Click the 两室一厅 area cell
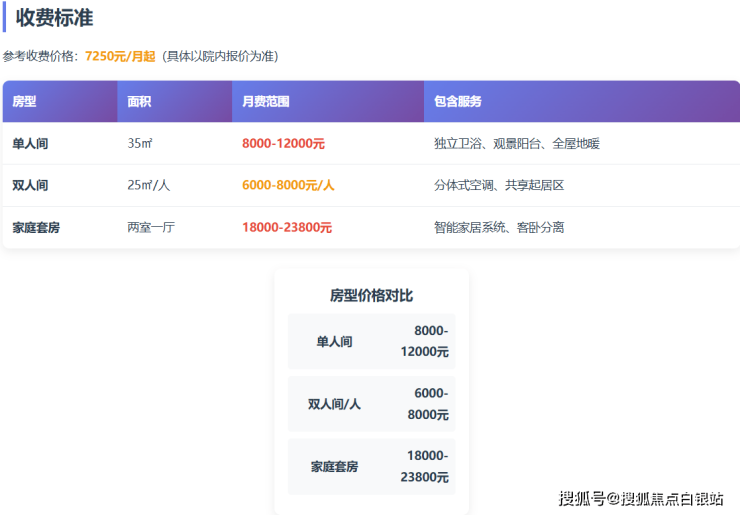Image resolution: width=740 pixels, height=515 pixels. (x=151, y=228)
